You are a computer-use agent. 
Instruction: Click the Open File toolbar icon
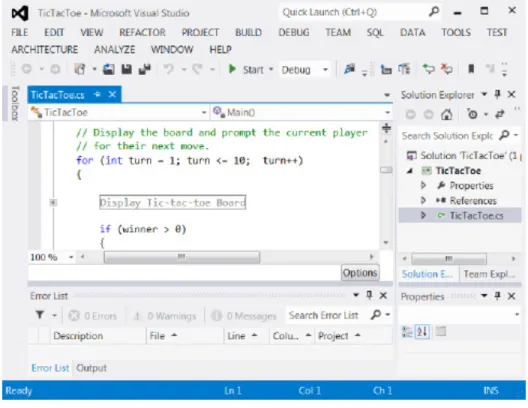(108, 69)
